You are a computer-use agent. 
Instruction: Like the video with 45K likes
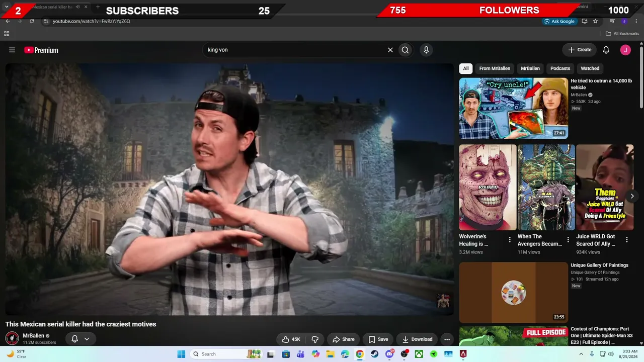point(291,339)
